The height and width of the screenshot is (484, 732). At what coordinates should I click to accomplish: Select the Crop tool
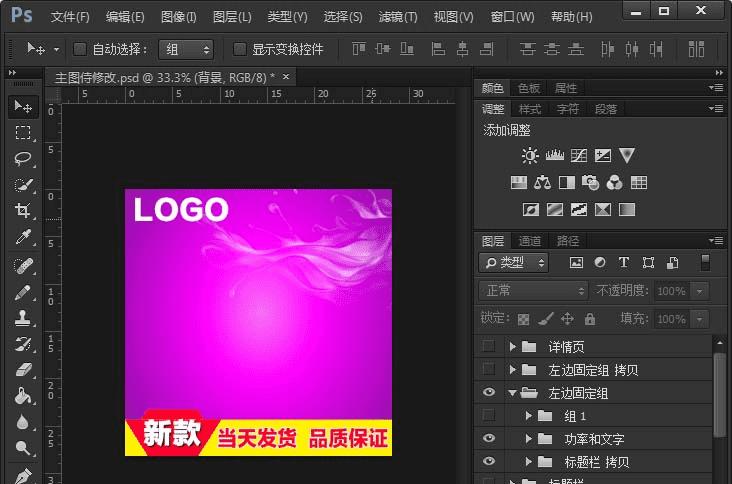click(22, 210)
